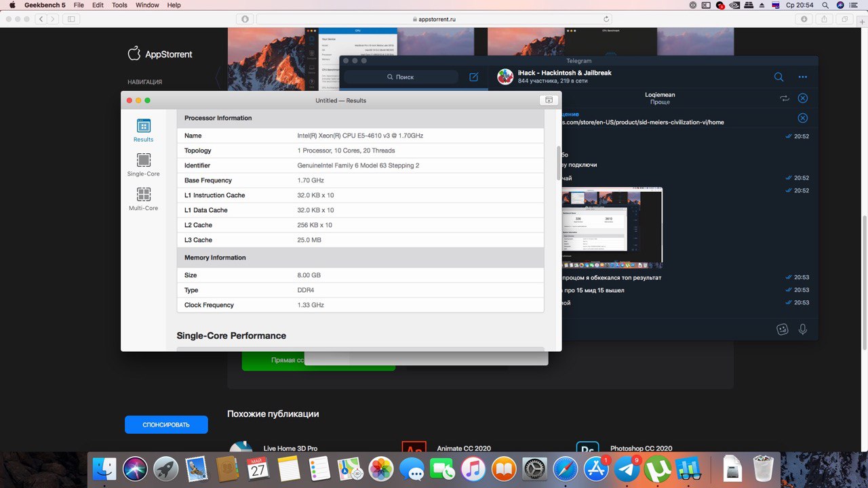
Task: Click the iHack group avatar in Telegram
Action: click(505, 77)
